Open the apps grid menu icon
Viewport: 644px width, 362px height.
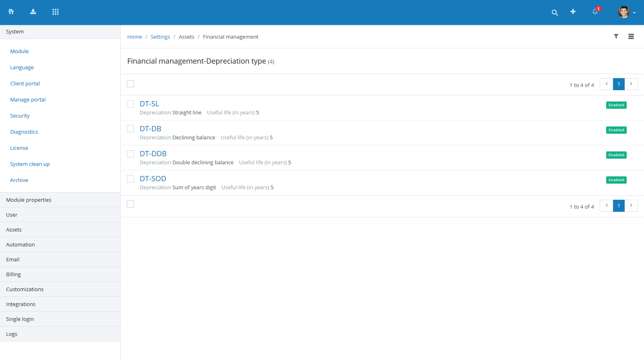click(x=56, y=12)
